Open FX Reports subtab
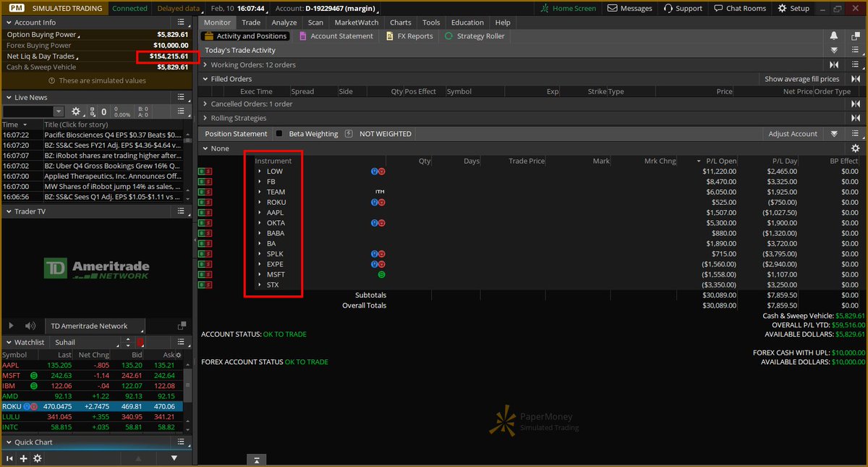Viewport: 868px width, 467px height. 409,36
